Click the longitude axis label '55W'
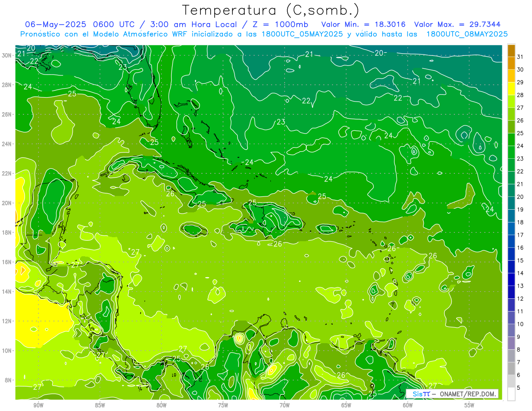Image resolution: width=532 pixels, height=411 pixels. click(469, 405)
